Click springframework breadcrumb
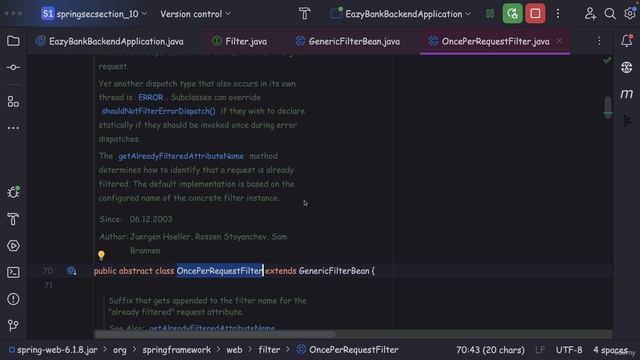Screen dimensions: 640x360 177,350
